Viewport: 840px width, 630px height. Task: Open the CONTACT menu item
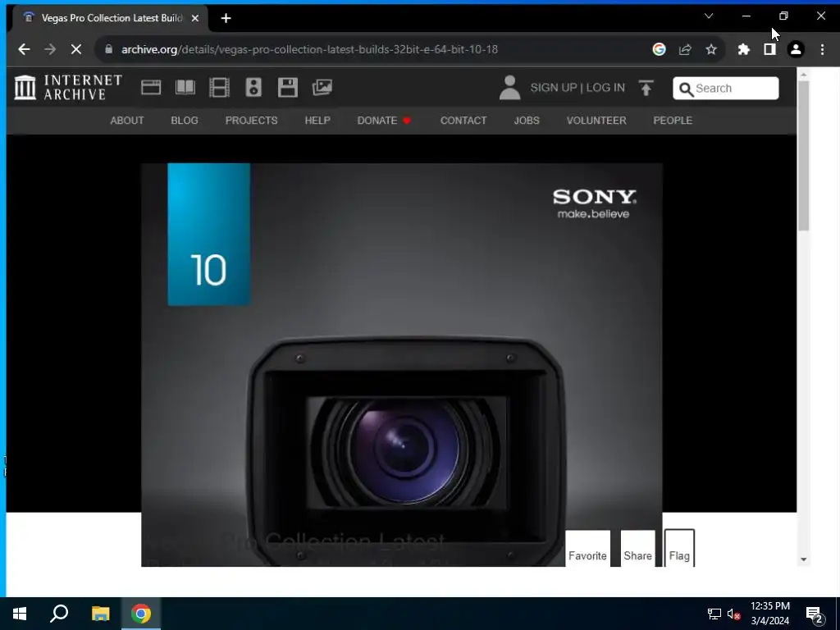(463, 121)
